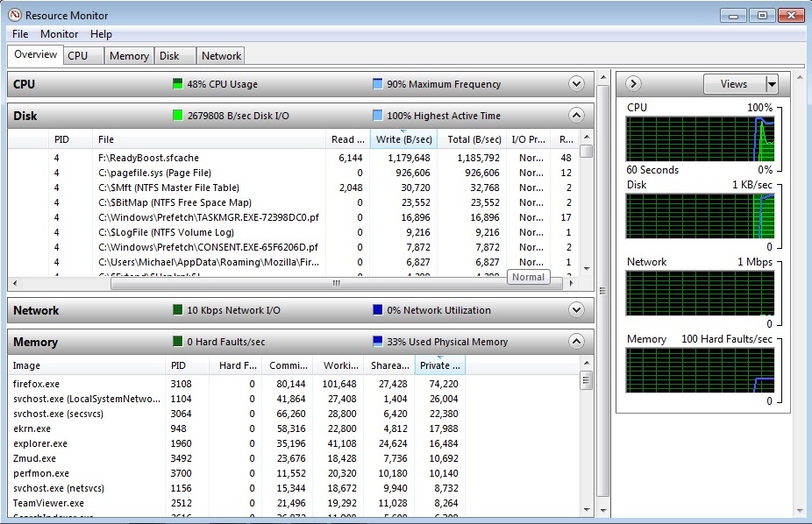Click the green CPU Usage indicator square
Viewport: 812px width, 524px height.
178,85
